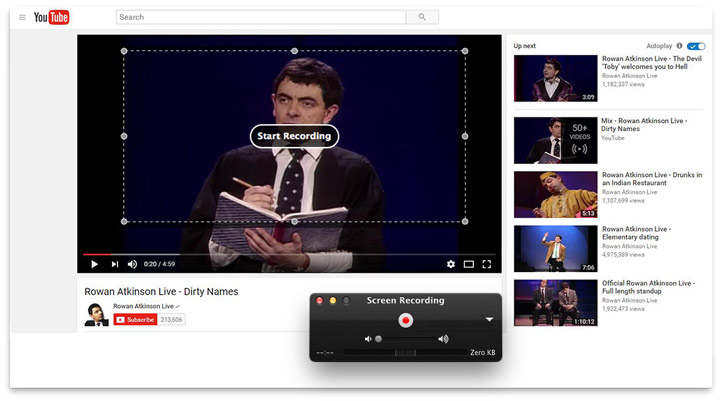Viewport: 720px width, 401px height.
Task: Click 'Official Rowan Atkinson Live' title
Action: tap(648, 287)
